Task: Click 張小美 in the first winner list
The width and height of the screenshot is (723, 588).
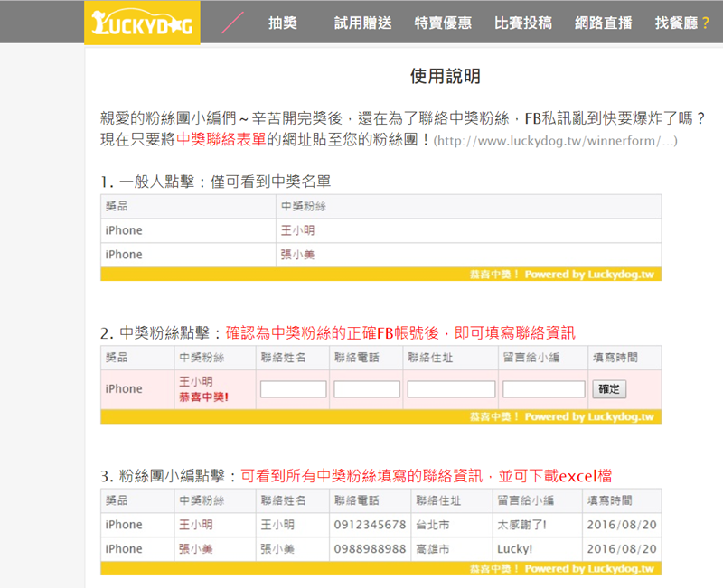Action: point(298,255)
